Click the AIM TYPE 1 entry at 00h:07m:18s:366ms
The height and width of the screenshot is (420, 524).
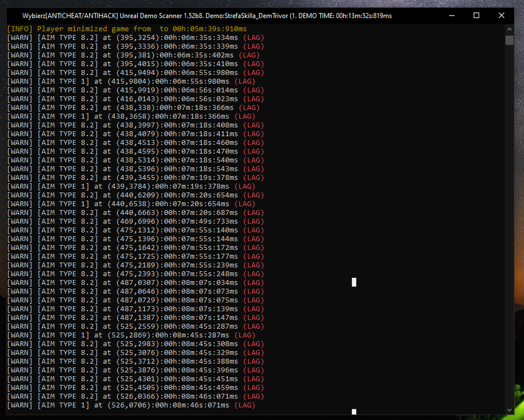click(131, 116)
